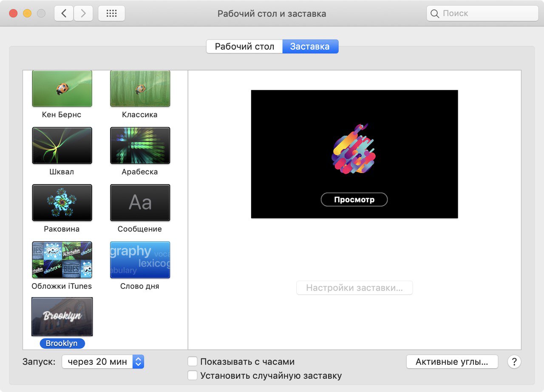Select the Слово дня screensaver thumbnail
This screenshot has width=544, height=392.
coord(140,260)
